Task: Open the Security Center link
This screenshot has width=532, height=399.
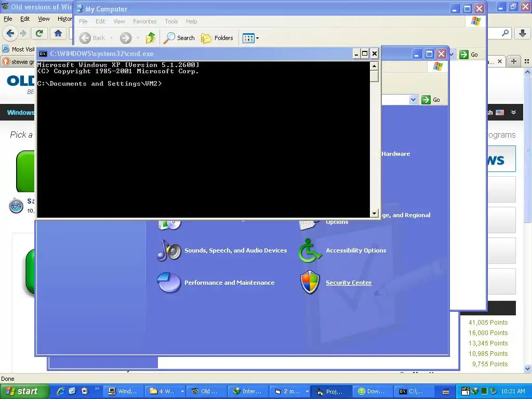Action: pyautogui.click(x=349, y=283)
